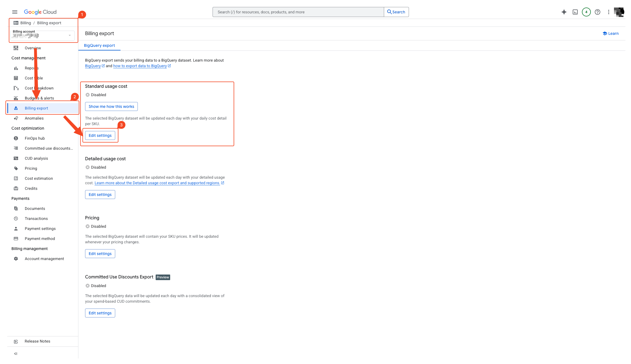Open Gemini AI assistant sparkle icon
This screenshot has width=631, height=364.
(x=564, y=12)
